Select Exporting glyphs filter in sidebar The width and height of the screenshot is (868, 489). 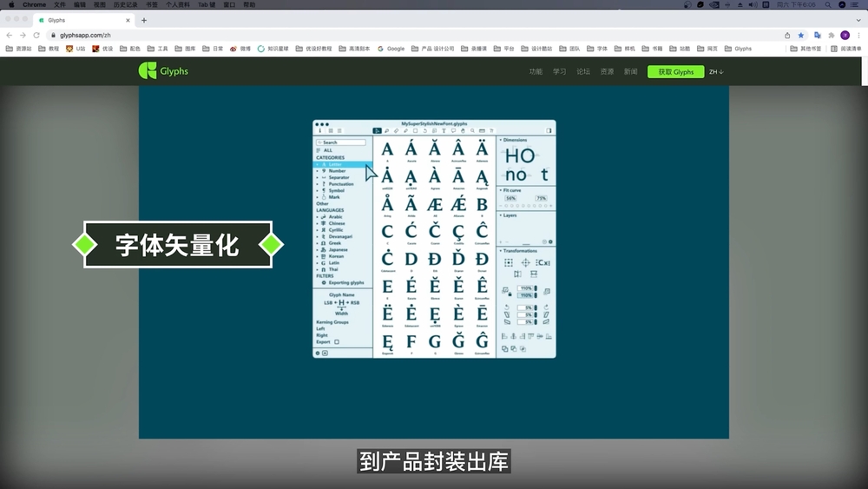[x=343, y=282]
